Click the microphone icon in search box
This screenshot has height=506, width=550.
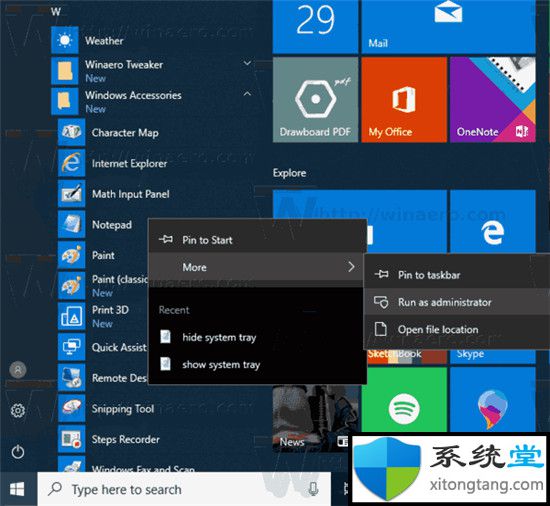tap(314, 489)
